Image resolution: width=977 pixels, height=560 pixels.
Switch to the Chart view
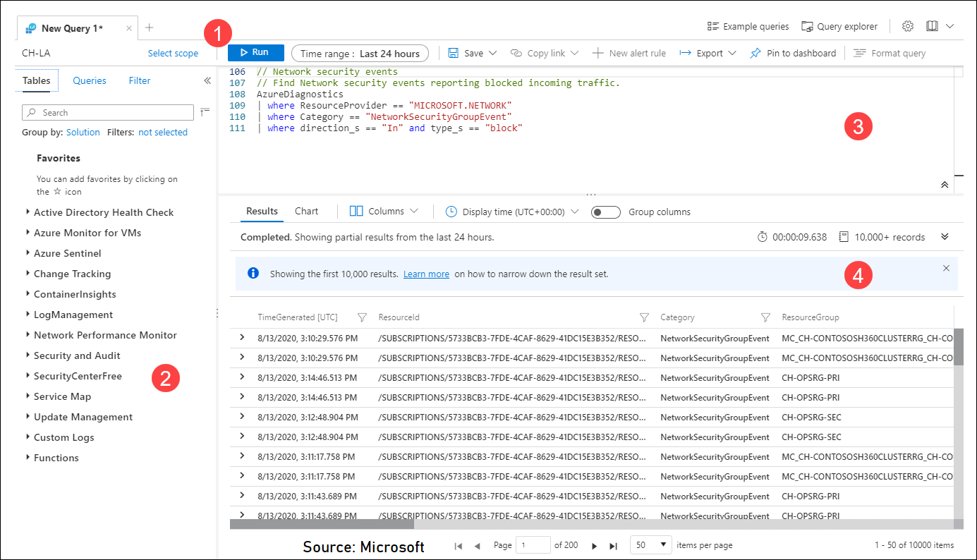pyautogui.click(x=306, y=210)
